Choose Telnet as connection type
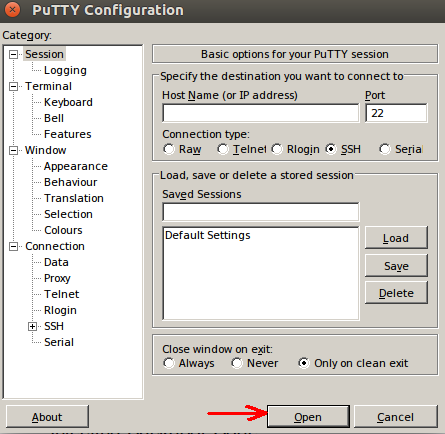Image resolution: width=445 pixels, height=434 pixels. [223, 149]
